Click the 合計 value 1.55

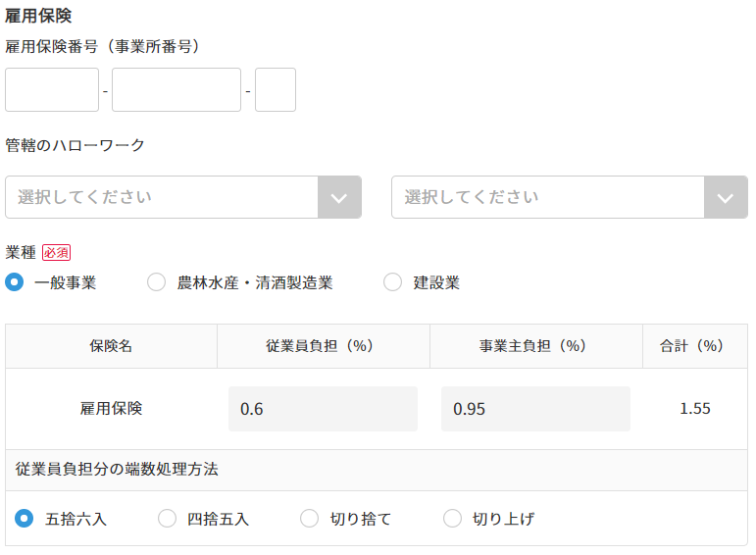click(695, 409)
